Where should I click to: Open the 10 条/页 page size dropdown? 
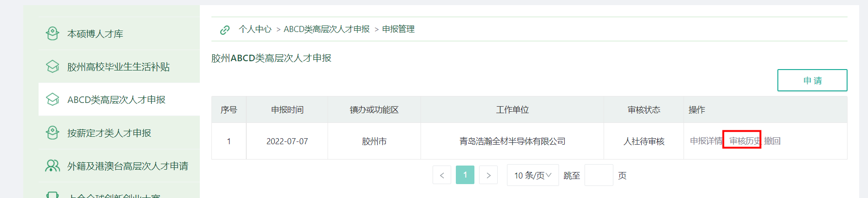533,175
